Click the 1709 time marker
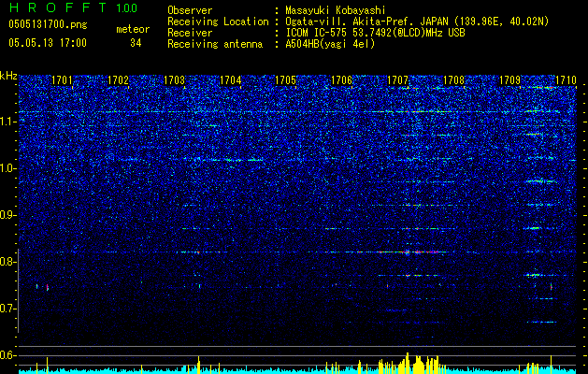Viewport: 588px width, 374px height. click(510, 80)
